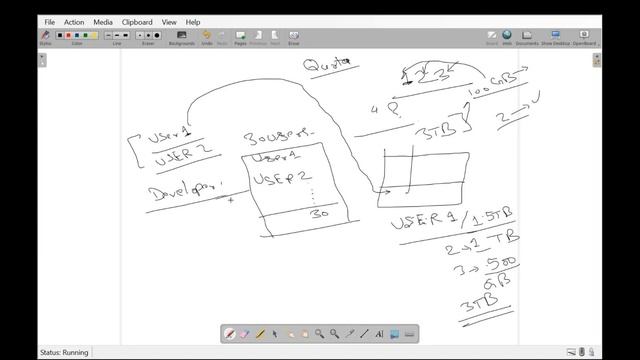Viewport: 640px width, 360px height.
Task: Select the Scroll page hand tool
Action: point(304,334)
